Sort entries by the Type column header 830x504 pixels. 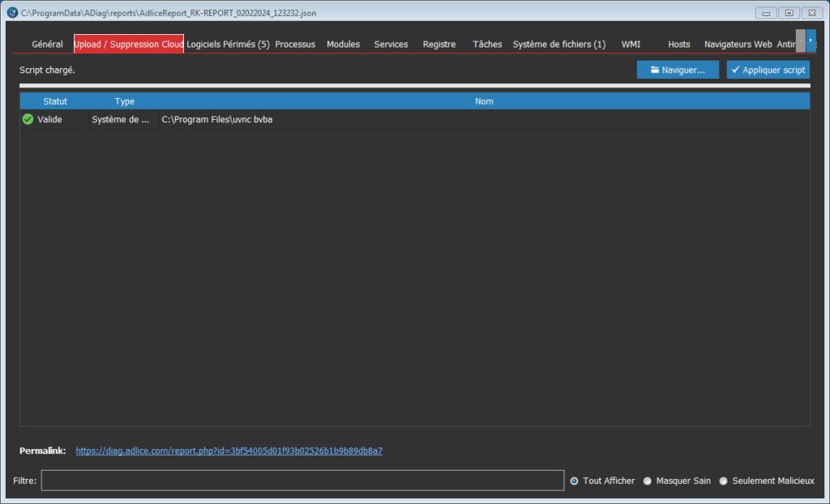click(x=124, y=101)
